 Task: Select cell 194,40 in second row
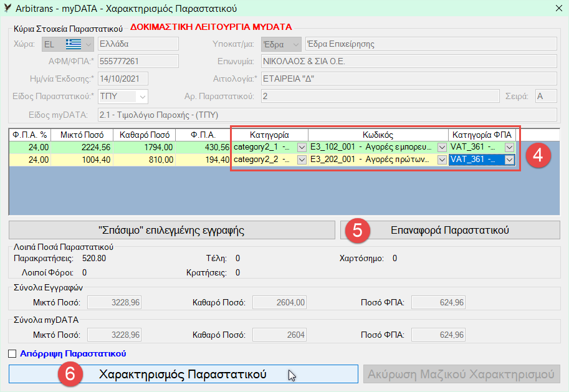pos(203,160)
